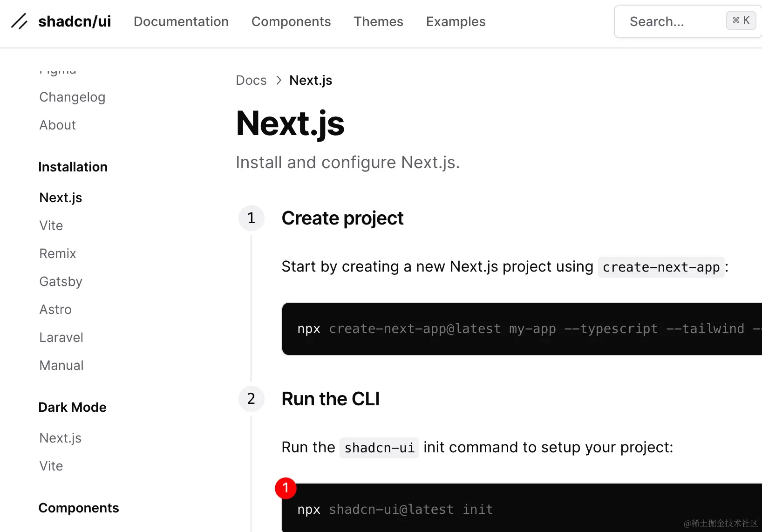Click the Next.js breadcrumb item

tap(311, 80)
